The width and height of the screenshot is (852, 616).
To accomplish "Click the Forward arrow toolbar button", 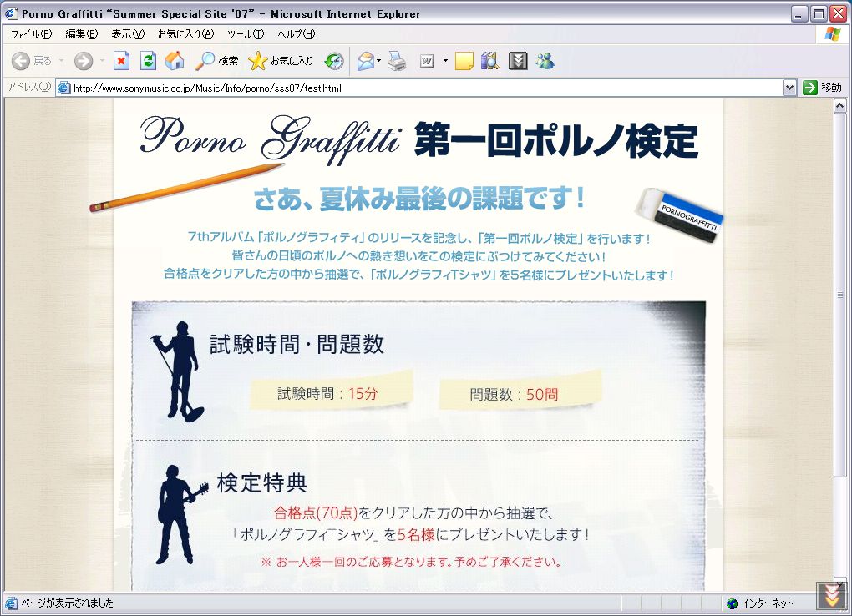I will tap(84, 61).
